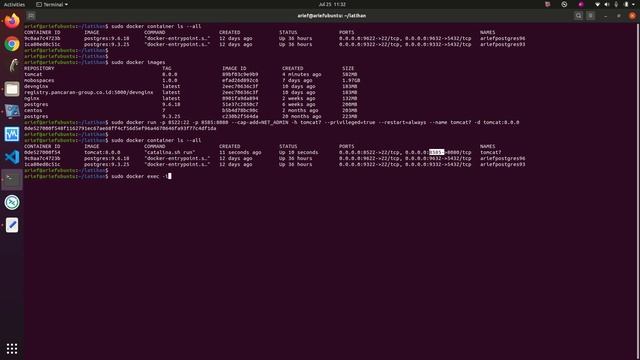This screenshot has height=360, width=640.
Task: Open the penguin app icon in dock
Action: tap(12, 66)
